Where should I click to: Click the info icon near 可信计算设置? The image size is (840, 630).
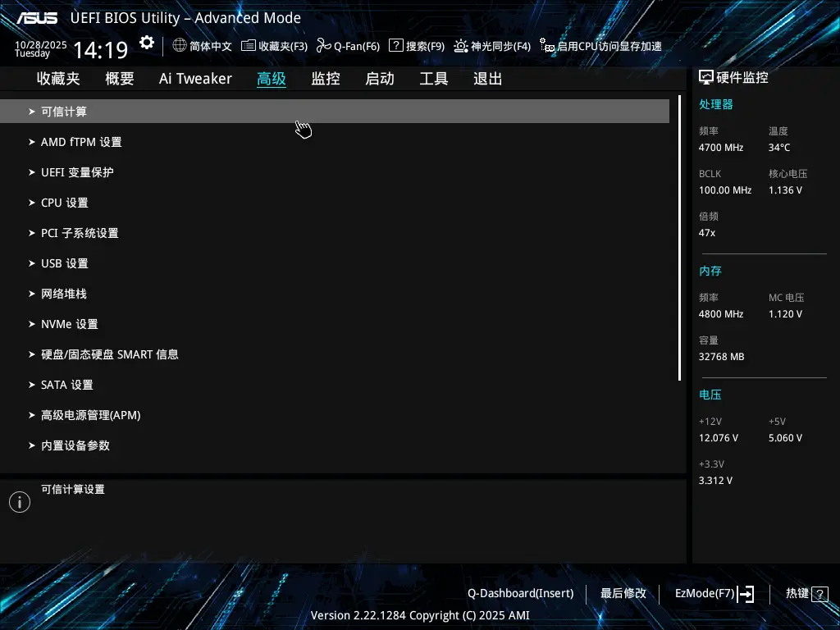point(19,501)
